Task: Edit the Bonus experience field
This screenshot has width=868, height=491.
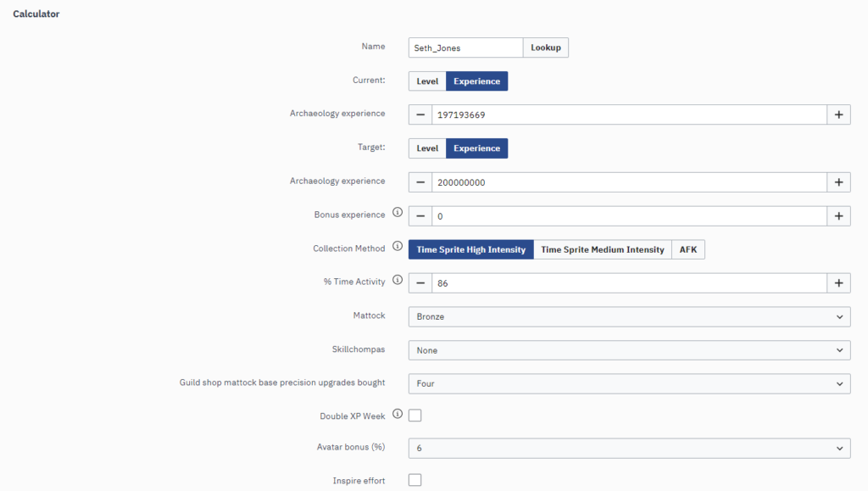Action: (x=630, y=216)
